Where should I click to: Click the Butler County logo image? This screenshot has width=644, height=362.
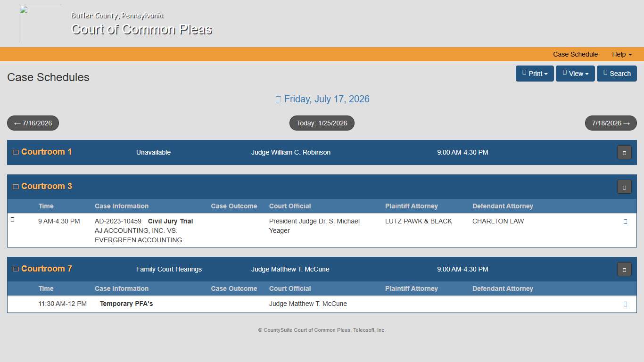click(x=40, y=24)
